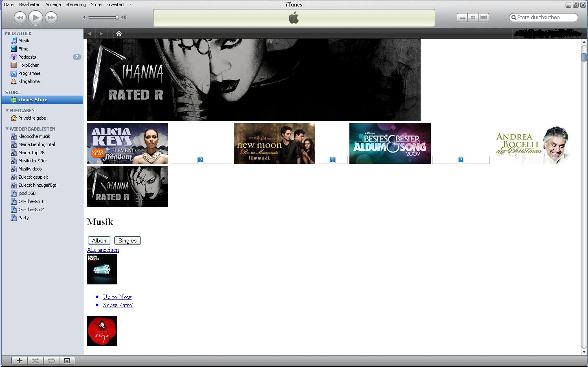
Task: Open the Steuerung menu
Action: [x=76, y=4]
